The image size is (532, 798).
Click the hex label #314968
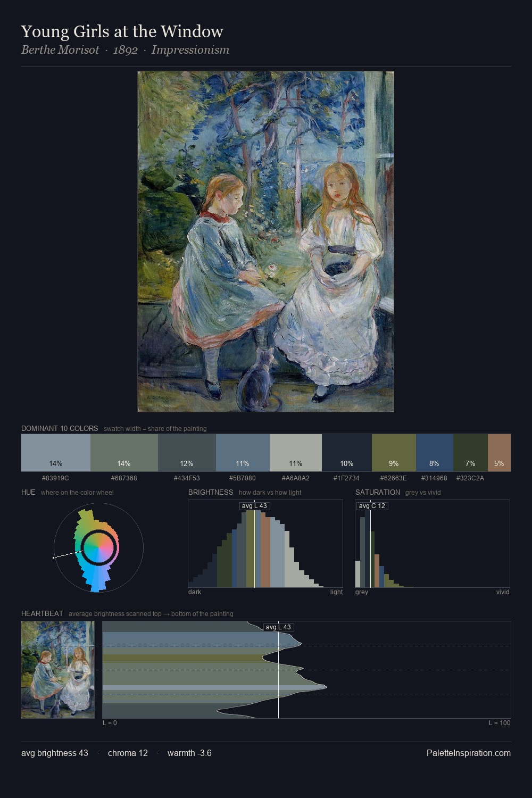435,478
